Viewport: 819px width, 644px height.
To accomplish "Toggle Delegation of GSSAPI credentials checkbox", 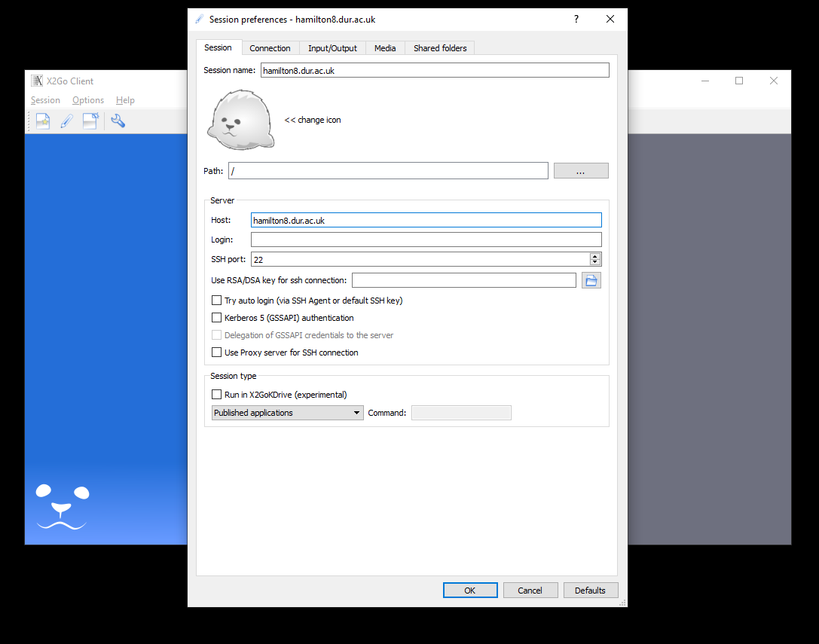I will [x=216, y=334].
